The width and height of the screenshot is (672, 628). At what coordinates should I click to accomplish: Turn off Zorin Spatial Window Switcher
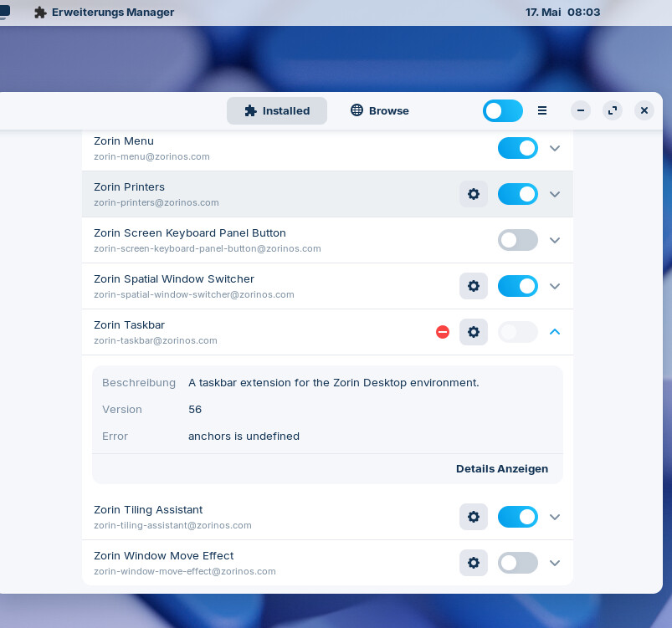point(518,286)
